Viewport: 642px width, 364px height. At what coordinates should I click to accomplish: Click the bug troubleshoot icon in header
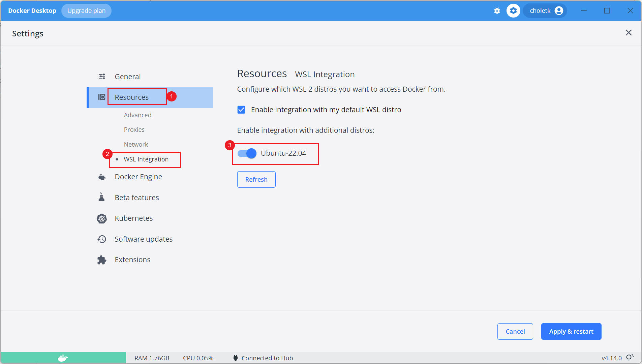point(497,11)
